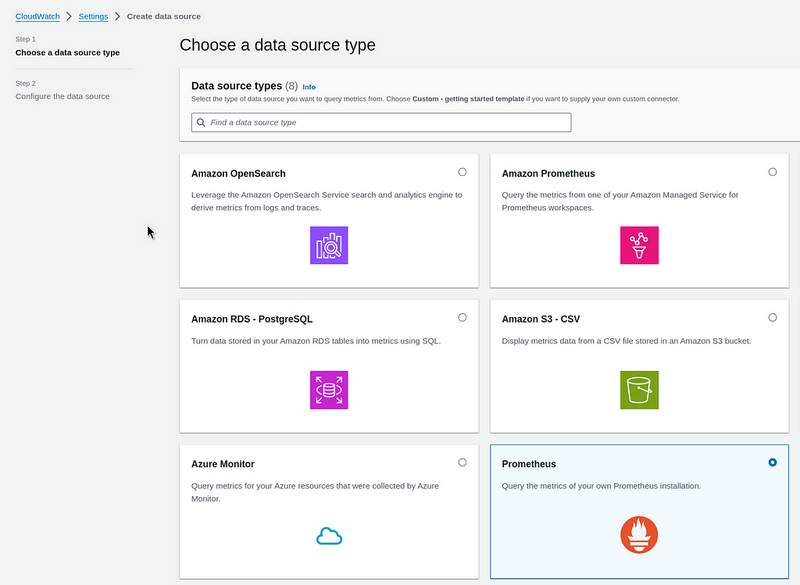800x585 pixels.
Task: Select the Amazon Prometheus radio button
Action: coord(772,172)
